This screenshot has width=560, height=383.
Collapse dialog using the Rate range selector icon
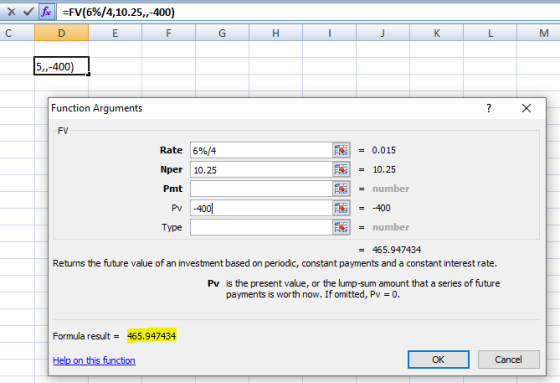click(341, 150)
